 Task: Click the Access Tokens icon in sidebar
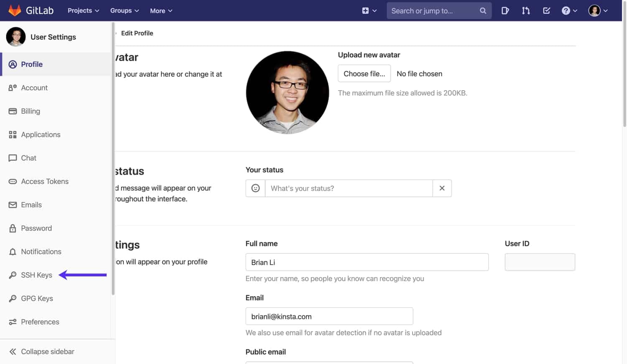coord(13,181)
